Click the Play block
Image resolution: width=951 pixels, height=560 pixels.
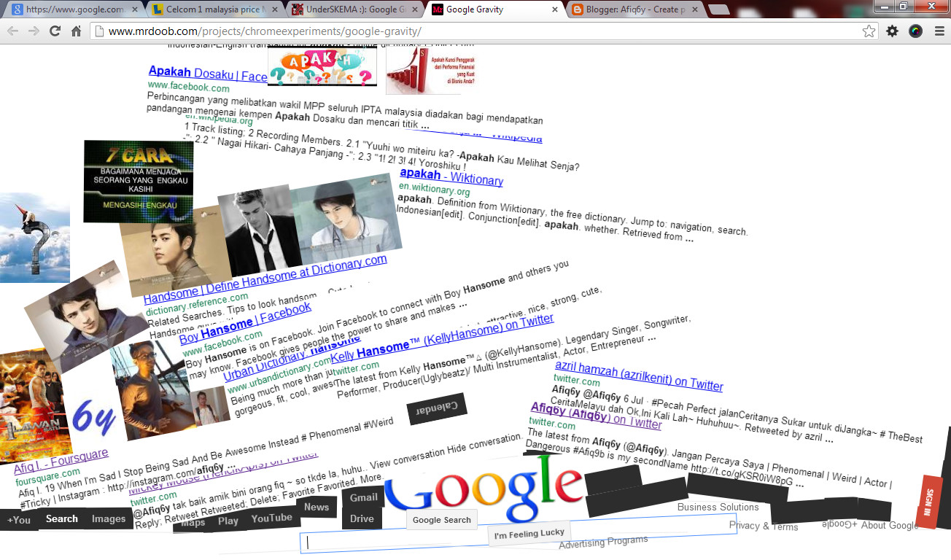pyautogui.click(x=228, y=521)
